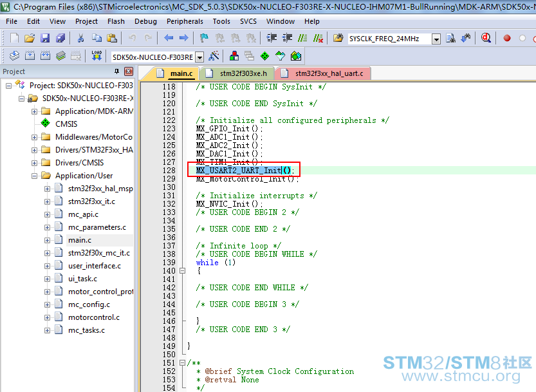
Task: Open the search text dropdown for SYSCLK_FREQ_24MHz
Action: click(436, 39)
